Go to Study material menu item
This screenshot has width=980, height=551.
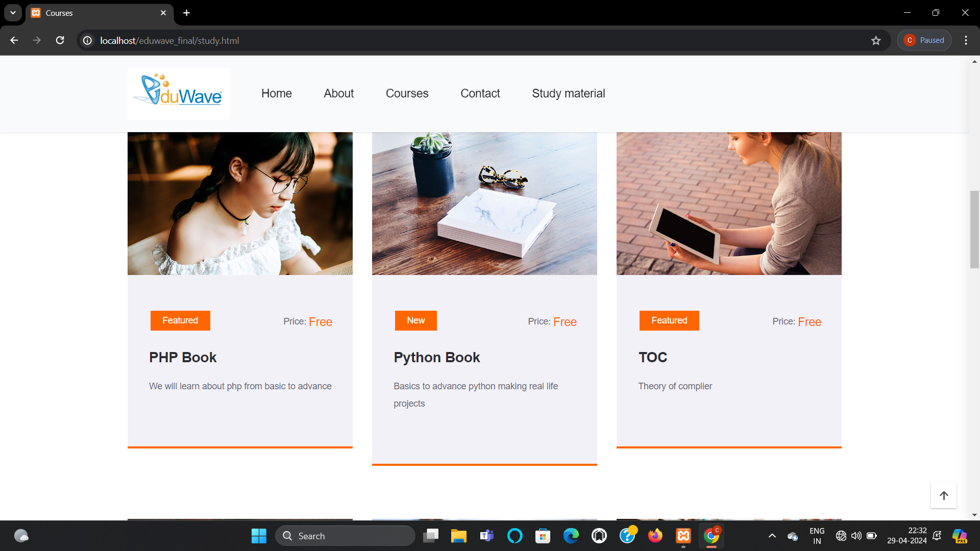(x=568, y=93)
